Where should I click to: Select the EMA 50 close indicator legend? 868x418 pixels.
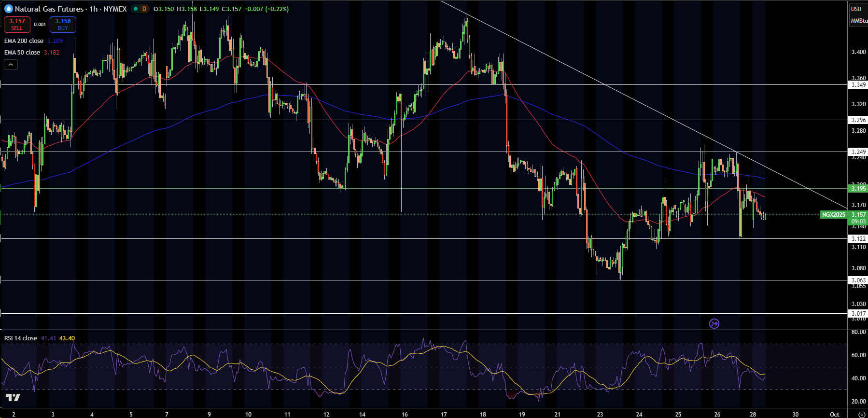click(x=22, y=53)
